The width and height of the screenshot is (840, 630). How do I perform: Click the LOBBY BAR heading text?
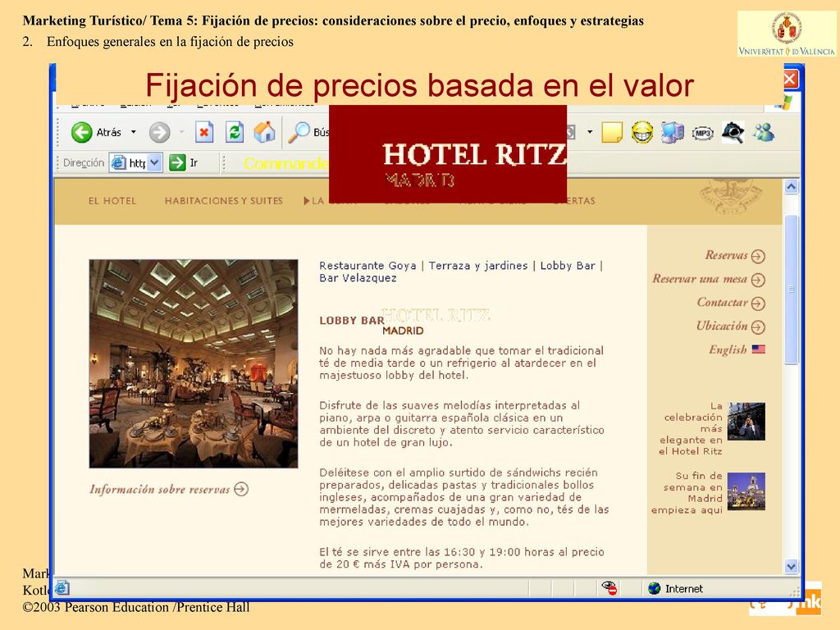351,321
